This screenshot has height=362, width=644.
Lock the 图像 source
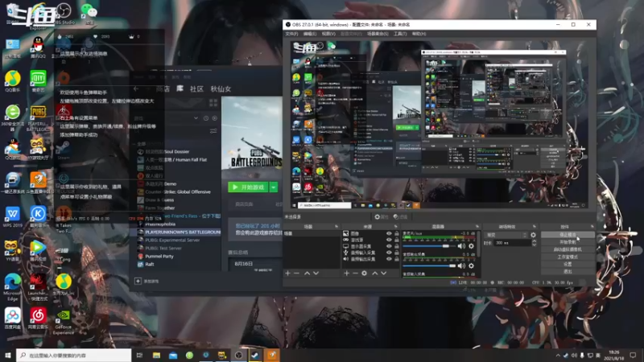[396, 233]
